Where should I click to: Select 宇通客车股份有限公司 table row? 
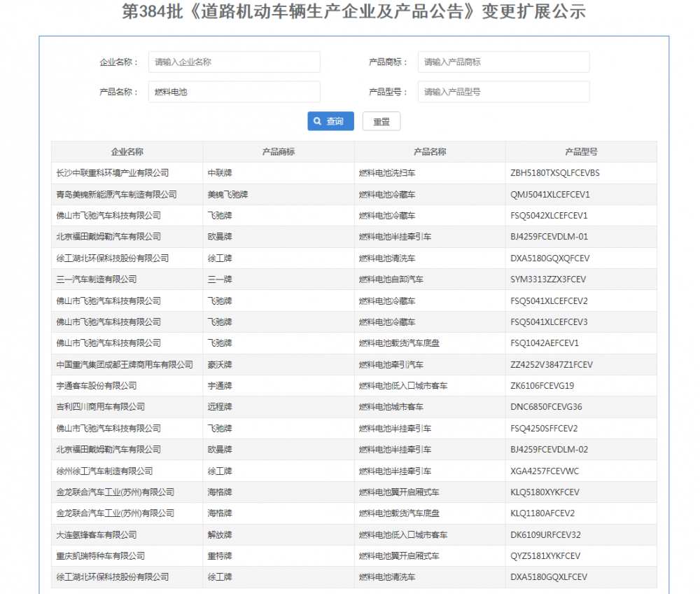tap(97, 386)
